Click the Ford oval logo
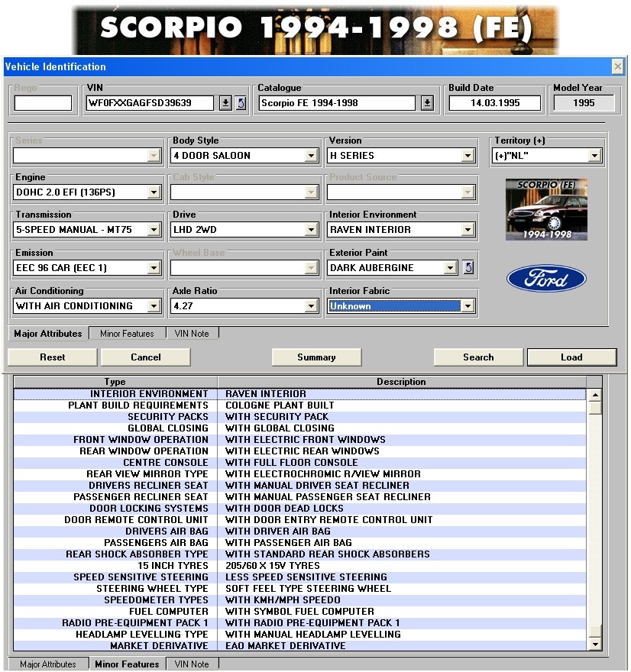 [x=546, y=279]
